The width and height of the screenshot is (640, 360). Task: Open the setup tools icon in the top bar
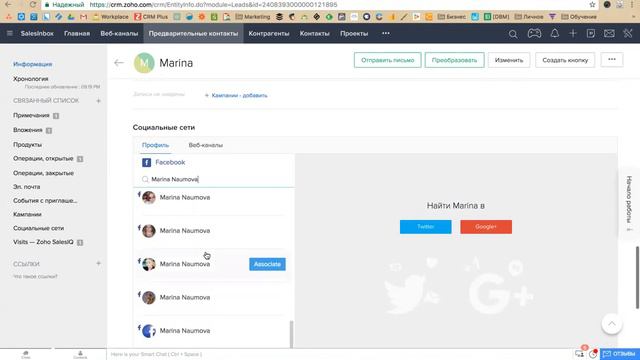coord(628,33)
